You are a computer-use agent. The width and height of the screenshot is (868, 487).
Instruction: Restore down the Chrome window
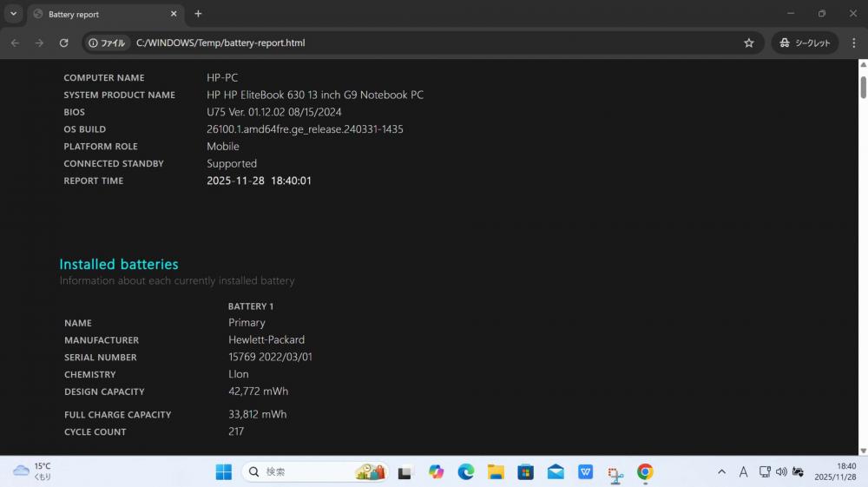[821, 13]
